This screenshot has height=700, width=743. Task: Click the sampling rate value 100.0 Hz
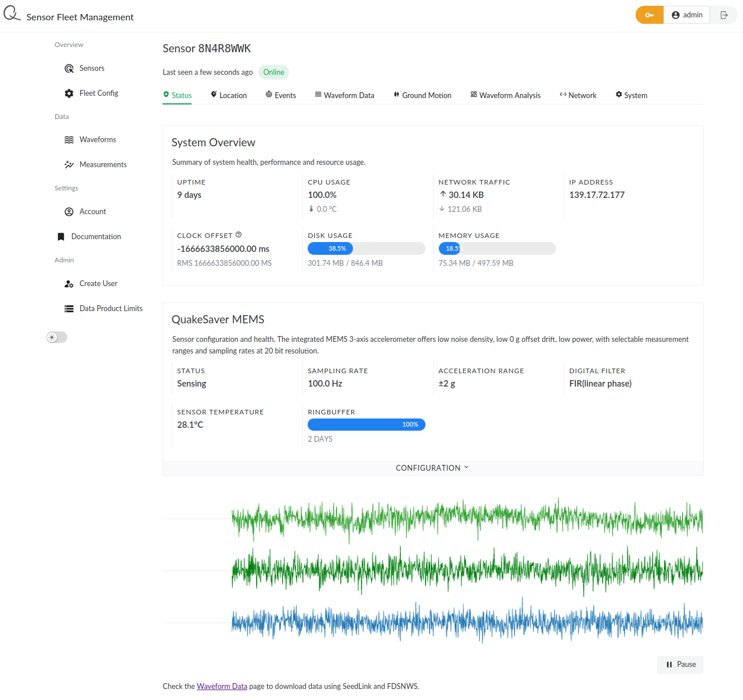(325, 384)
